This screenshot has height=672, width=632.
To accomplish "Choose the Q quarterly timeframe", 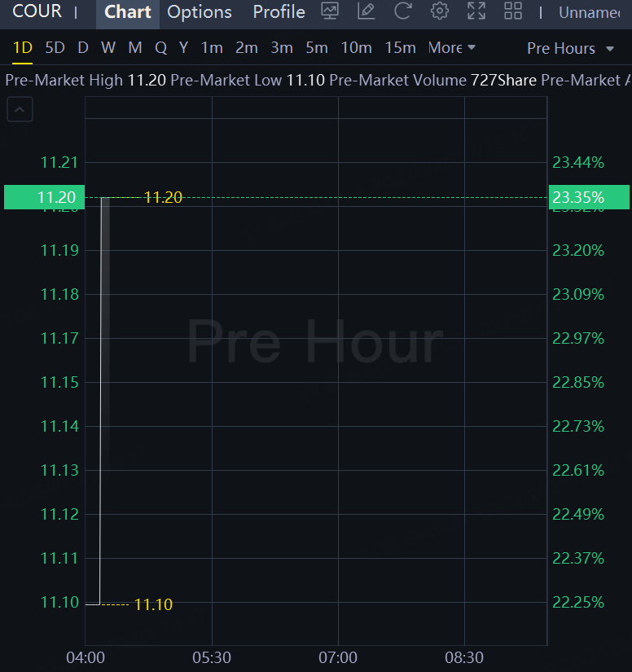I will click(160, 47).
